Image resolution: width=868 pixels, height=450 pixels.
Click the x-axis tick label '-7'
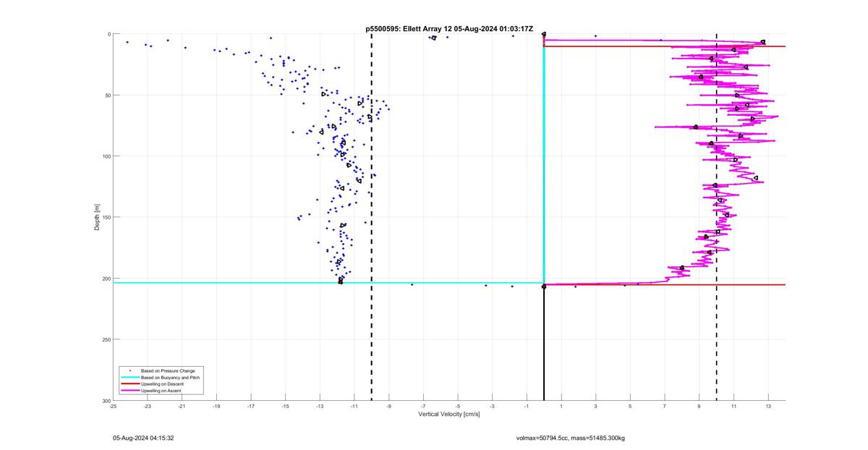coord(423,407)
